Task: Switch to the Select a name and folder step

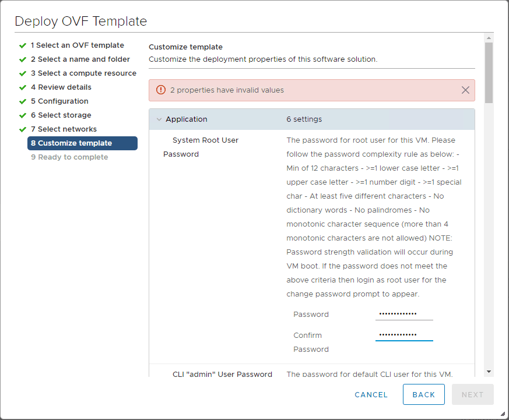Action: click(x=80, y=59)
